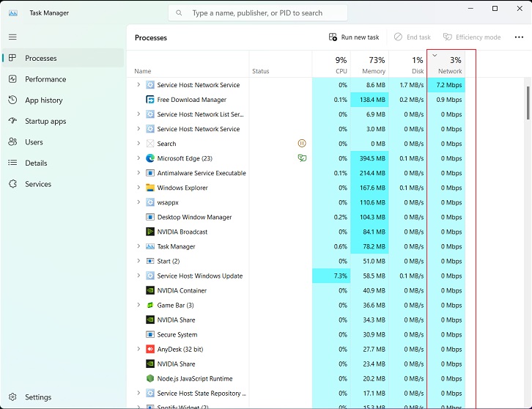
Task: Click the Antimalware Service Executable icon
Action: pos(150,173)
